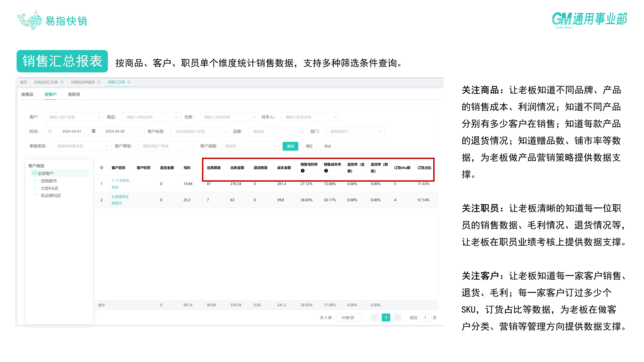Image resolution: width=644 pixels, height=362 pixels.
Task: Click the start date 2024-04-01 field
Action: click(x=72, y=131)
